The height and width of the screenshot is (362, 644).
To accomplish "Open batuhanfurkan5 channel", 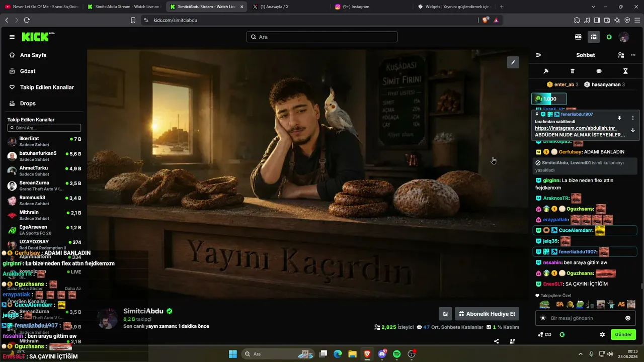I will click(x=44, y=156).
